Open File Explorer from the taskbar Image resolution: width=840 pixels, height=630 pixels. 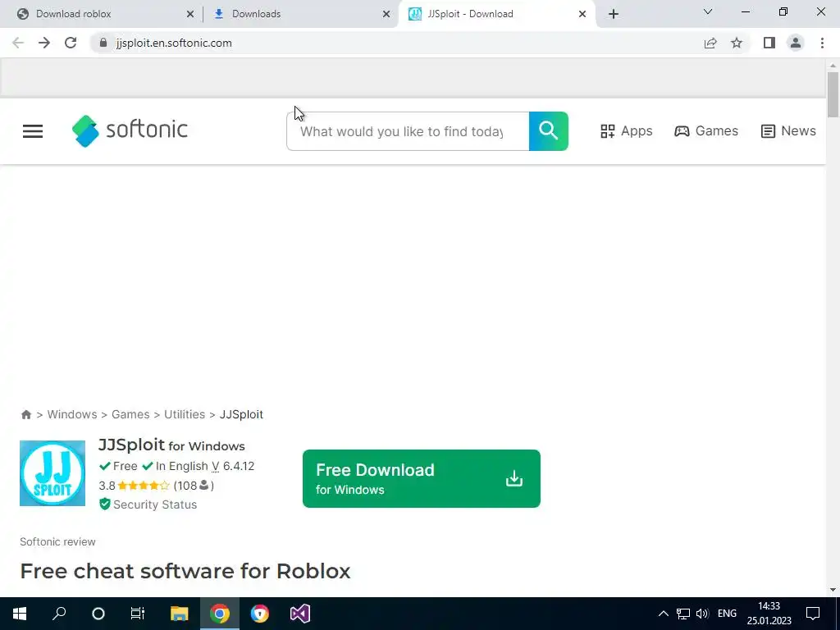(x=180, y=614)
